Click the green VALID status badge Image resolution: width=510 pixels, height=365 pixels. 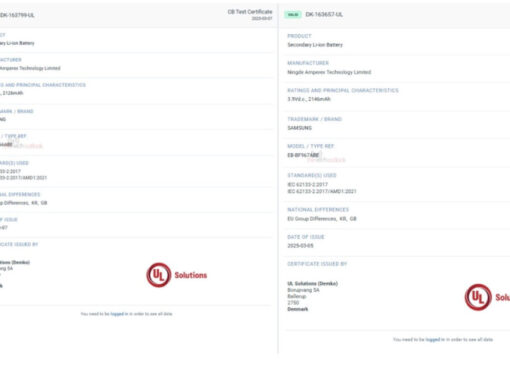click(x=293, y=15)
